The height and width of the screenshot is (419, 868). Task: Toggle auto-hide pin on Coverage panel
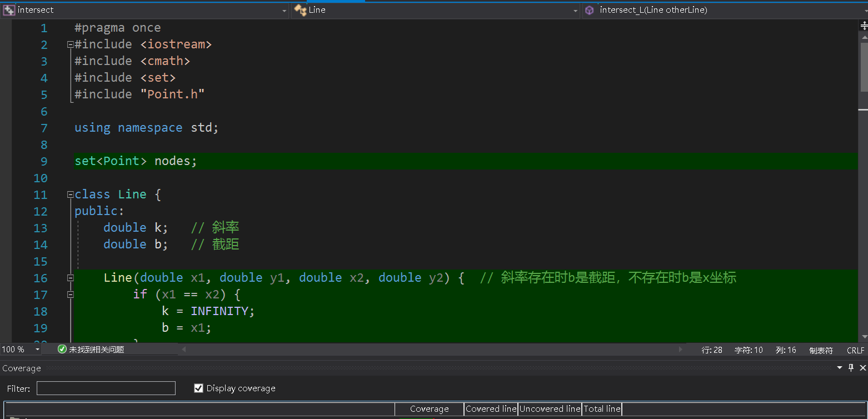851,367
